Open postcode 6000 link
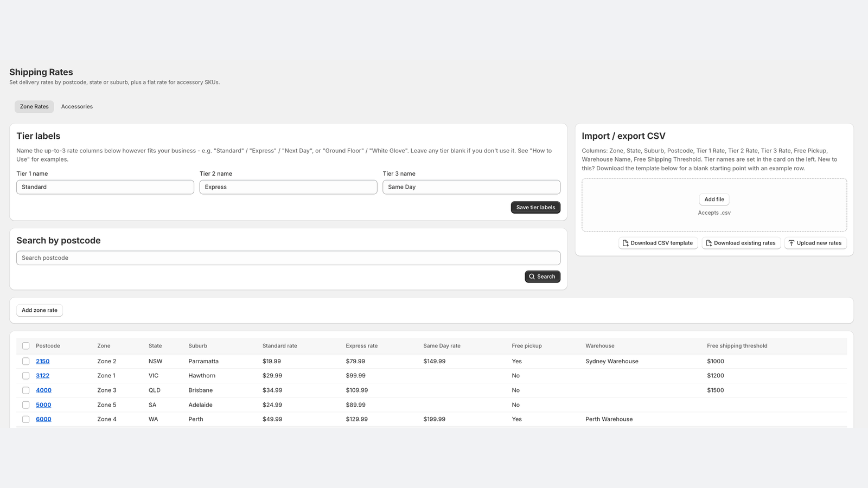The image size is (868, 488). (x=43, y=419)
